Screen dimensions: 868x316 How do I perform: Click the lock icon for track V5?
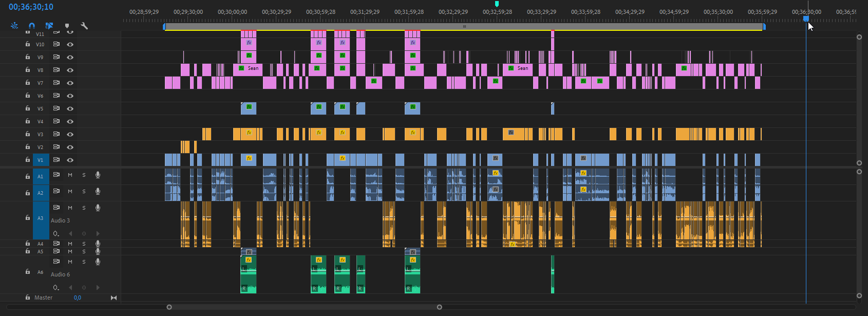[28, 108]
